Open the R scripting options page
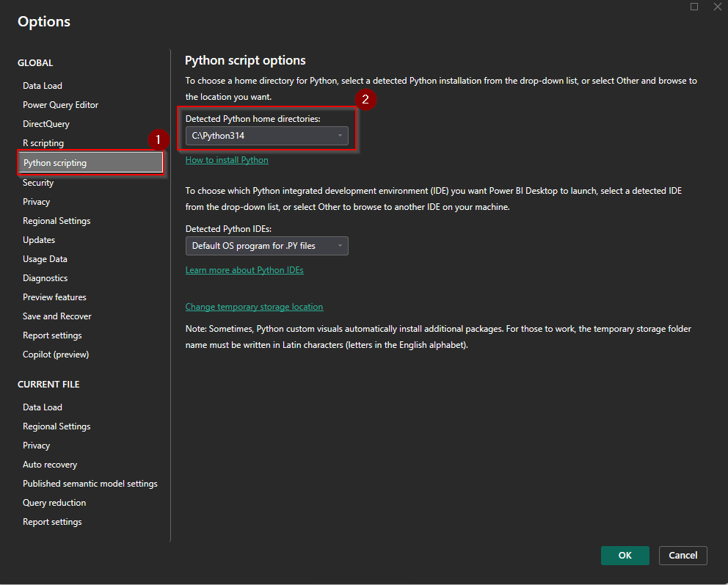 pos(43,143)
